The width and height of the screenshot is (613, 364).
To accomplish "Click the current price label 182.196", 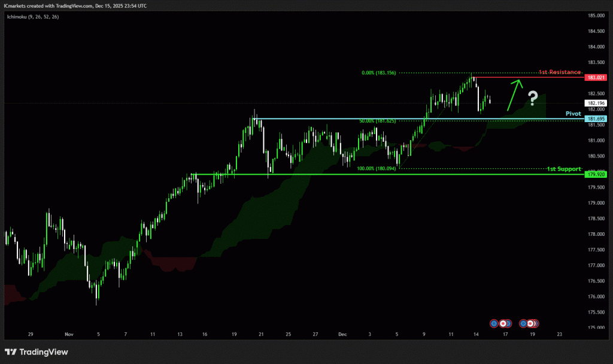I will pos(595,103).
